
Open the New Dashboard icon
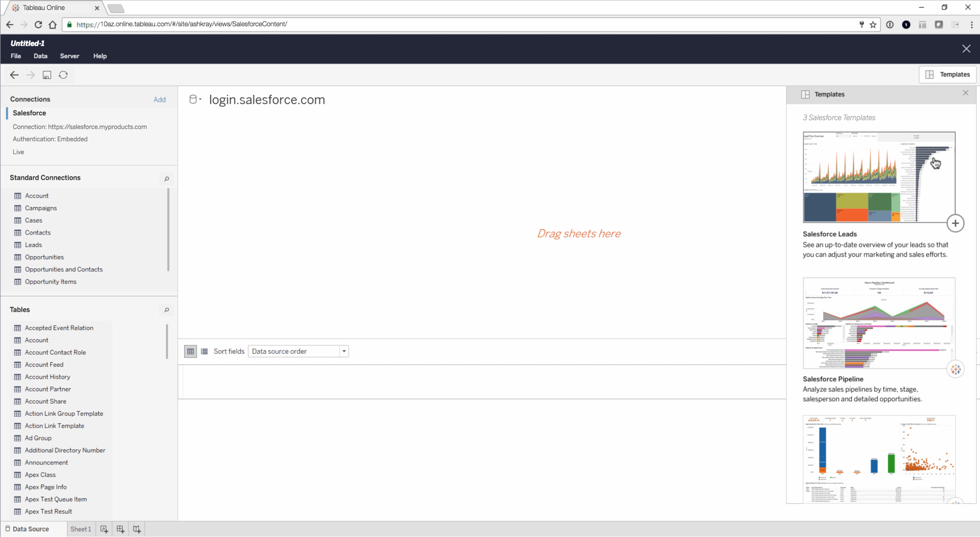click(x=120, y=529)
